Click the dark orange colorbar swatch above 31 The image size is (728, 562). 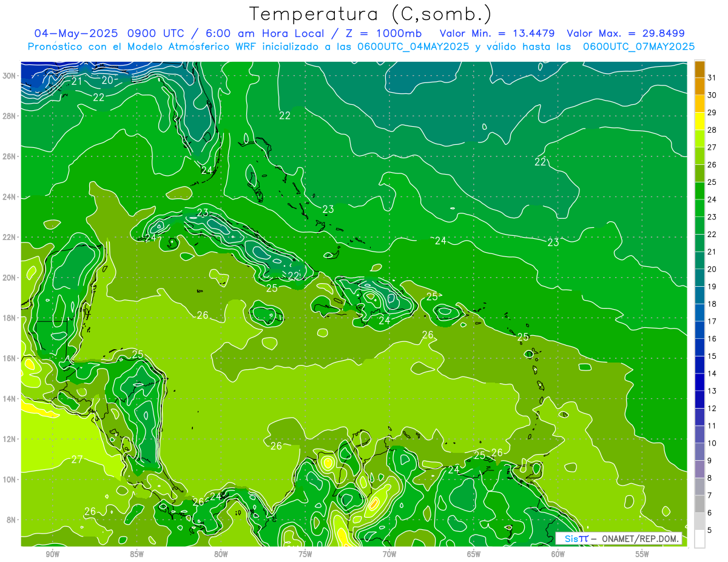(x=699, y=69)
